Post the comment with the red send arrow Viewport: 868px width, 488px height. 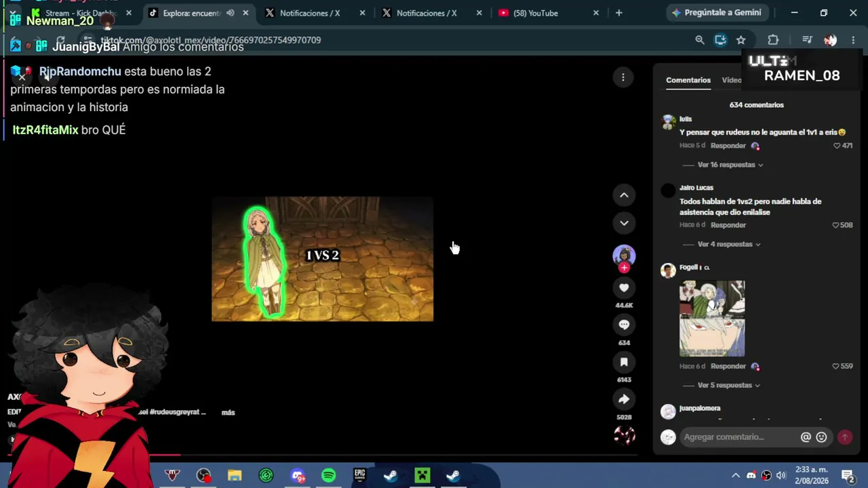click(x=845, y=437)
